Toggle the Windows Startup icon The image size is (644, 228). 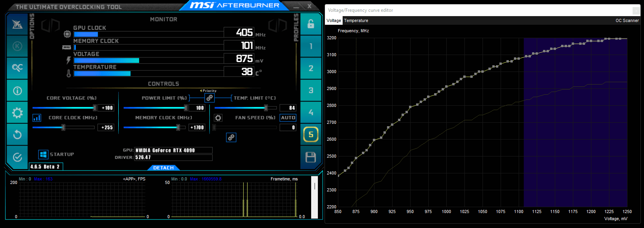click(x=43, y=154)
